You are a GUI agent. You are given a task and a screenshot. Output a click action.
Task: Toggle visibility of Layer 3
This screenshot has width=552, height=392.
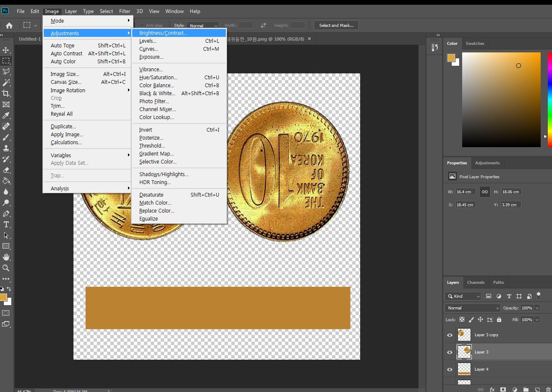coord(450,352)
